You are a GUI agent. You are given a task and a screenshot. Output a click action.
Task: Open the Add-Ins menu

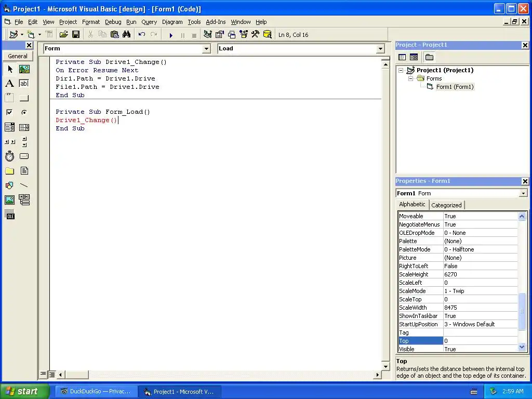(216, 22)
